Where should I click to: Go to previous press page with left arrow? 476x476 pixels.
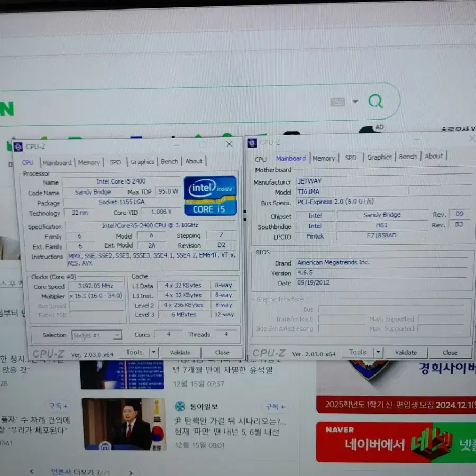pos(32,472)
